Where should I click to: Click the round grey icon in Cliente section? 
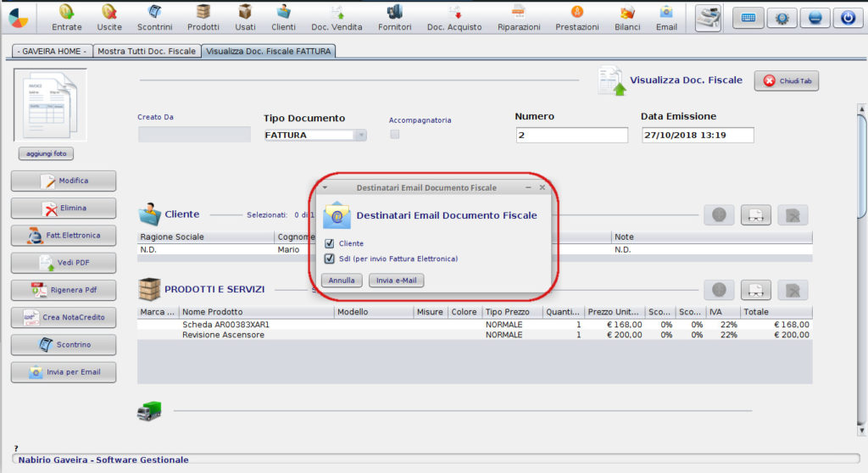(x=719, y=215)
